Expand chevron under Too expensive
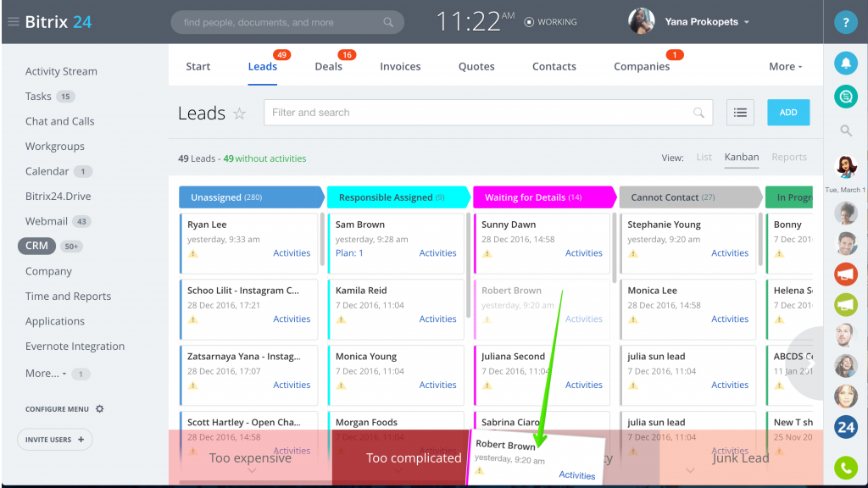868x488 pixels. pos(252,471)
